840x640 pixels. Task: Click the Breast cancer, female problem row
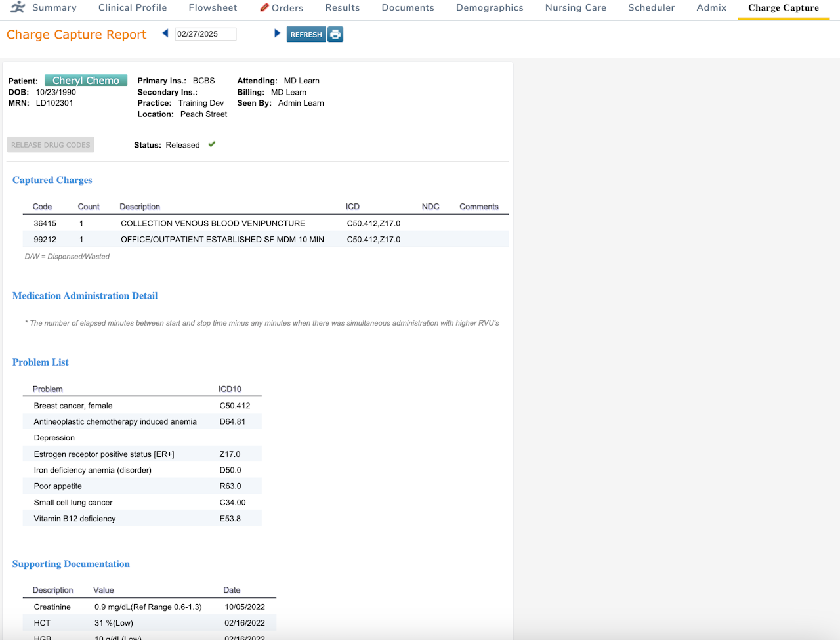tap(142, 406)
